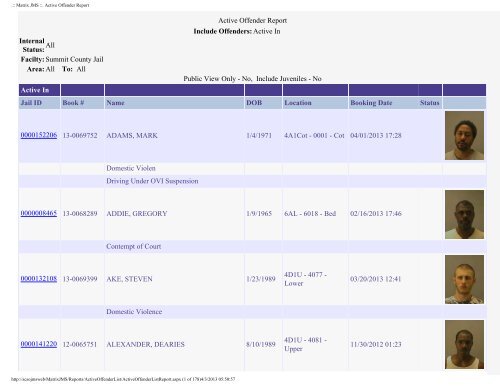The image size is (500, 386).
Task: Click the Driving Under OVI Suspension charge
Action: pyautogui.click(x=152, y=181)
